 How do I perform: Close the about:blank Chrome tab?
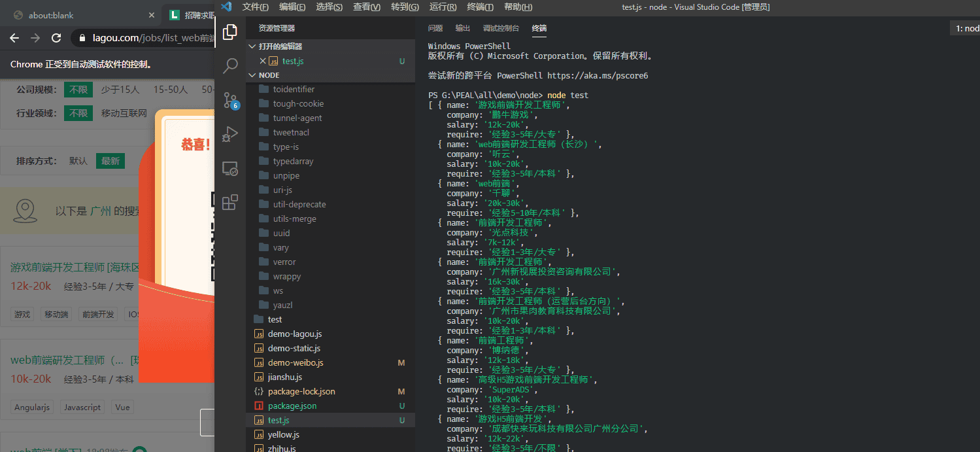(152, 15)
